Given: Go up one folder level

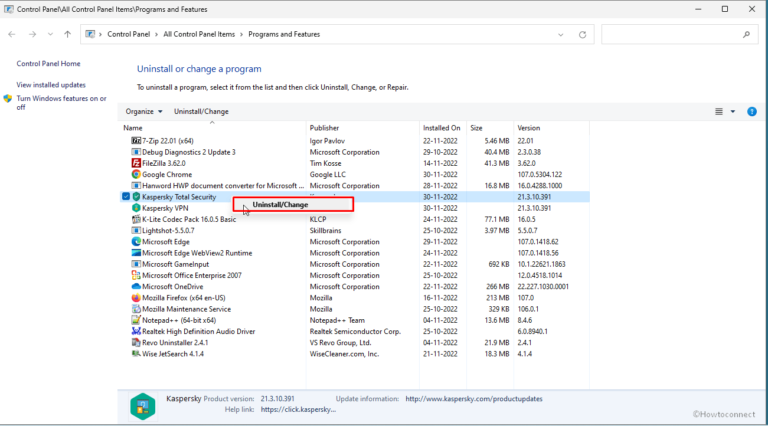Looking at the screenshot, I should [x=68, y=34].
